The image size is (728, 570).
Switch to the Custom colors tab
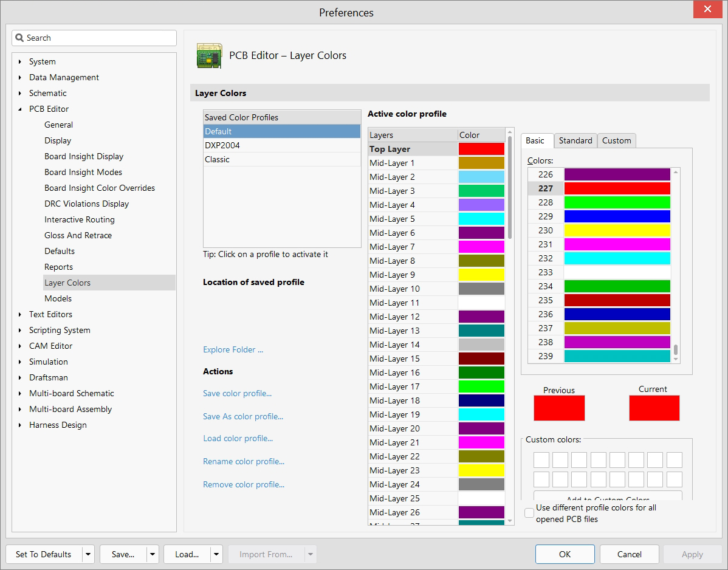(617, 140)
